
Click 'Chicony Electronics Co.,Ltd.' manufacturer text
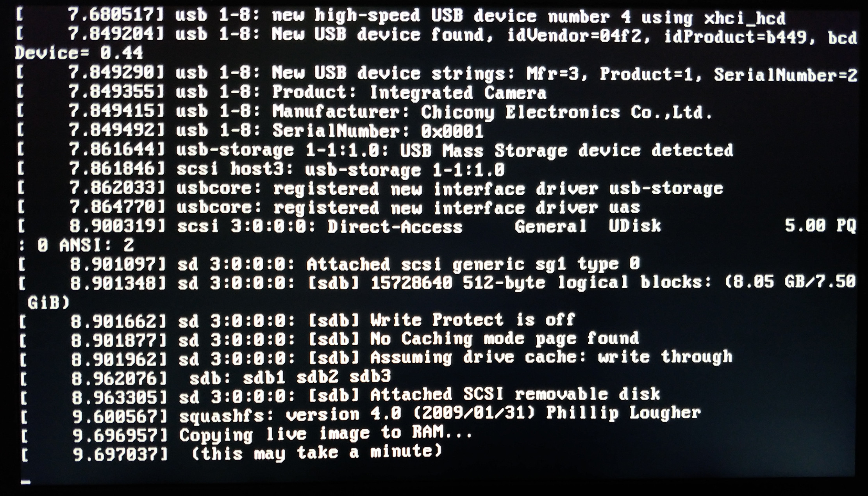[566, 112]
